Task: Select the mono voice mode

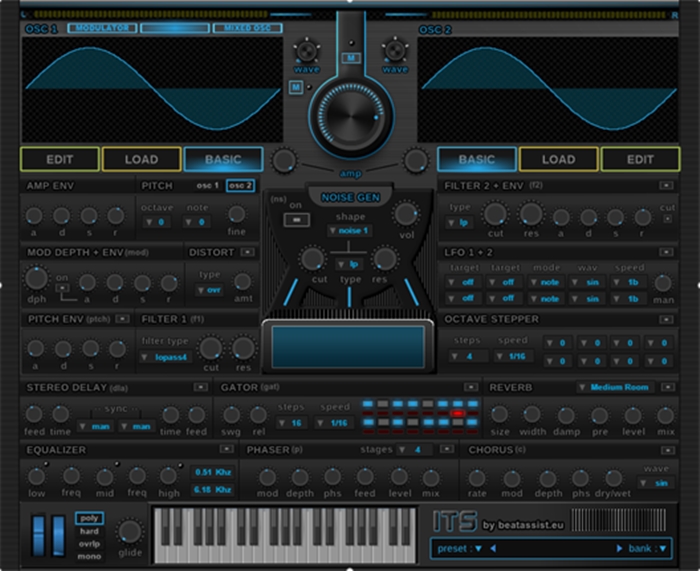Action: click(89, 555)
